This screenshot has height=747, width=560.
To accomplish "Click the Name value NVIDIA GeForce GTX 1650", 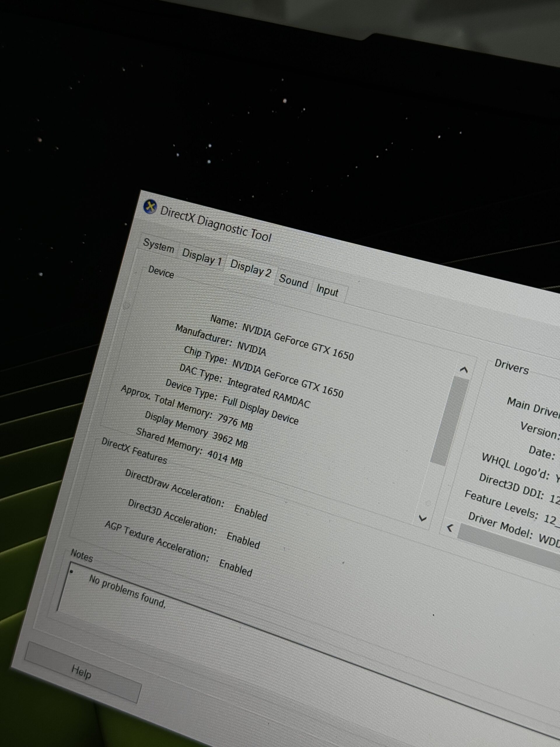I will click(x=298, y=342).
